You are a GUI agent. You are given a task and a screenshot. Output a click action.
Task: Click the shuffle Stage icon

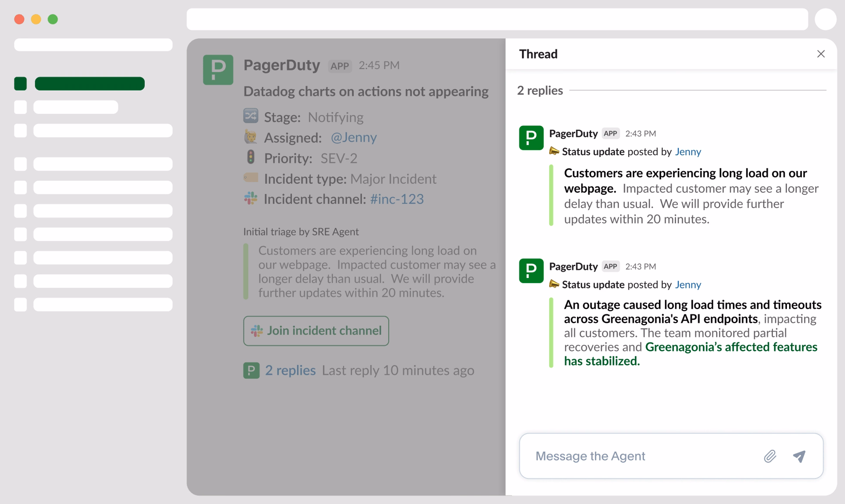[250, 116]
